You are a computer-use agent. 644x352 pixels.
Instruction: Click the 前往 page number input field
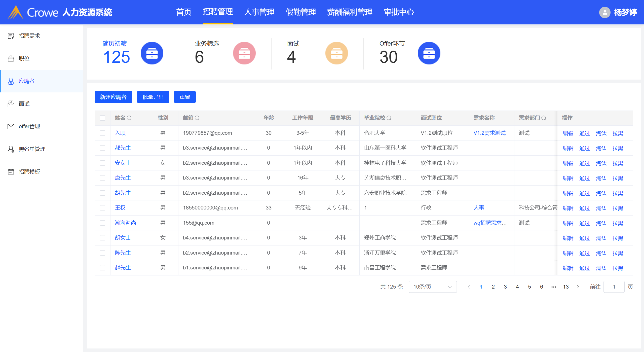coord(614,287)
